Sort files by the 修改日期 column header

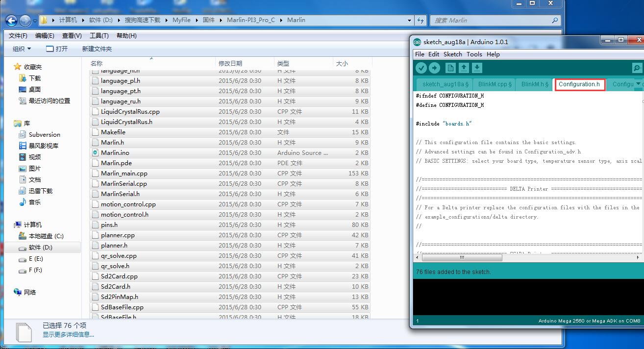(245, 63)
